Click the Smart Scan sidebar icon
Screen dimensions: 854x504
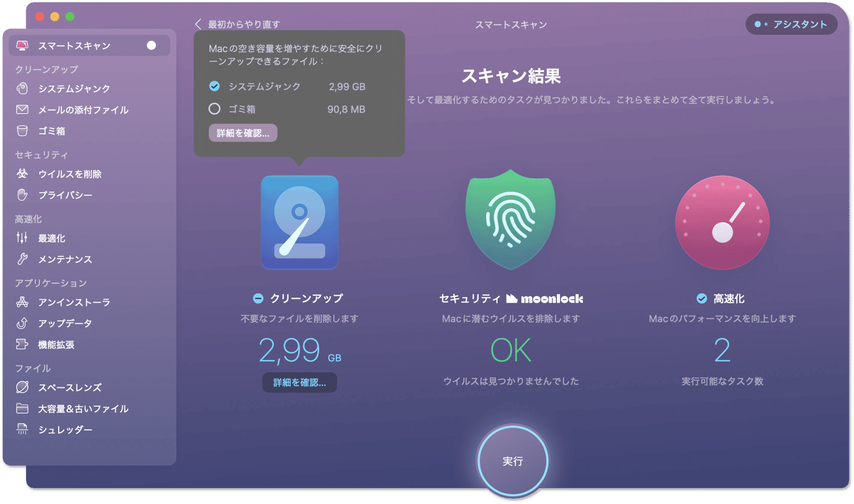point(22,45)
